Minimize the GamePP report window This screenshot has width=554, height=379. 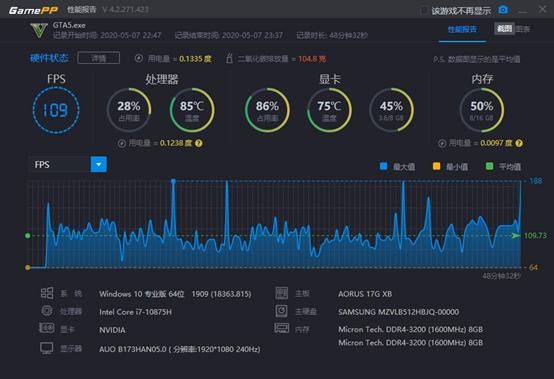point(523,11)
